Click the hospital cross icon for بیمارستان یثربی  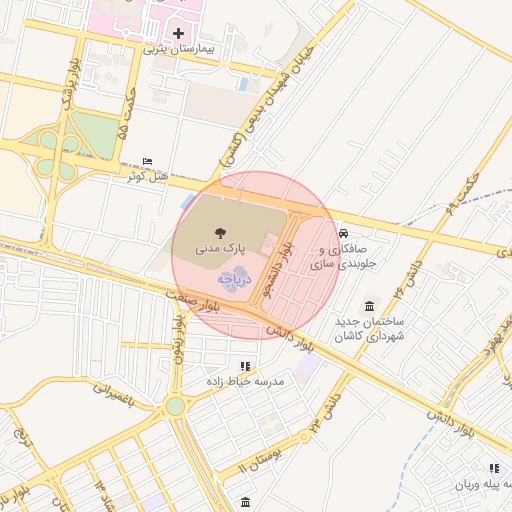pyautogui.click(x=178, y=33)
